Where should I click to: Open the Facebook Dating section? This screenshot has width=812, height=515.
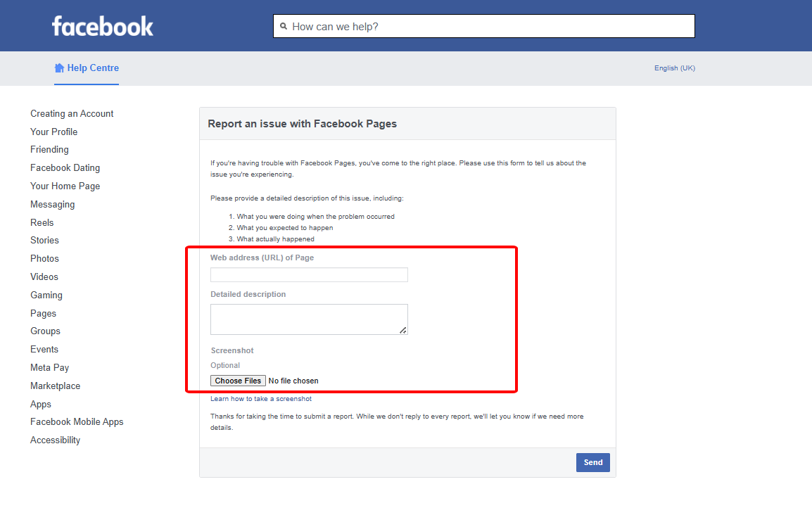coord(65,167)
